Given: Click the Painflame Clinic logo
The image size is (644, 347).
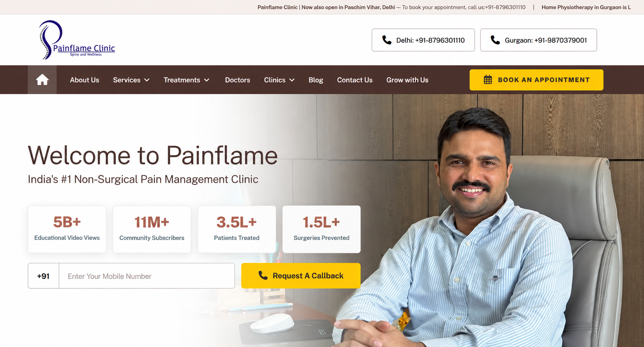Looking at the screenshot, I should point(77,40).
